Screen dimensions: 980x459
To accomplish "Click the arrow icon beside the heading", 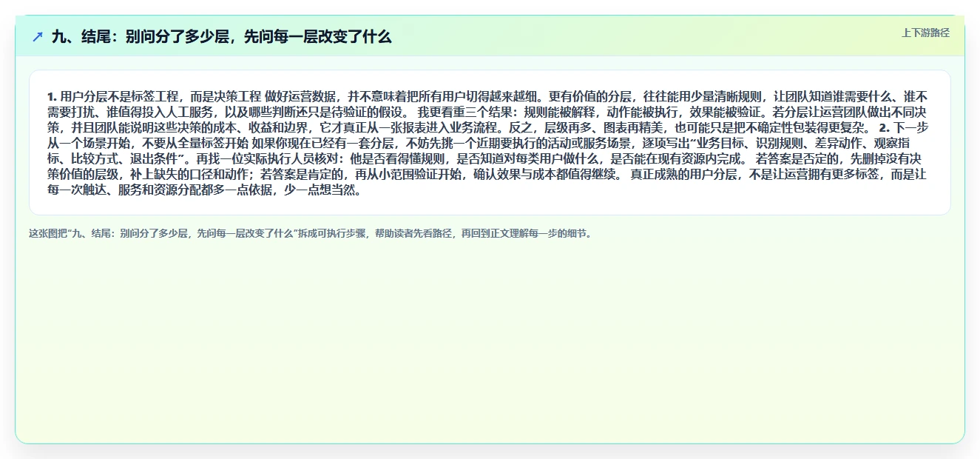I will (38, 36).
